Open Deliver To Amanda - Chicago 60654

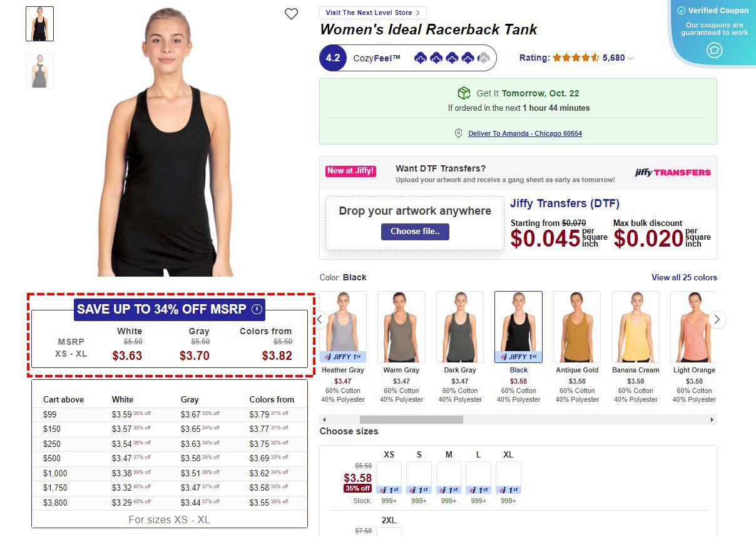[x=525, y=133]
